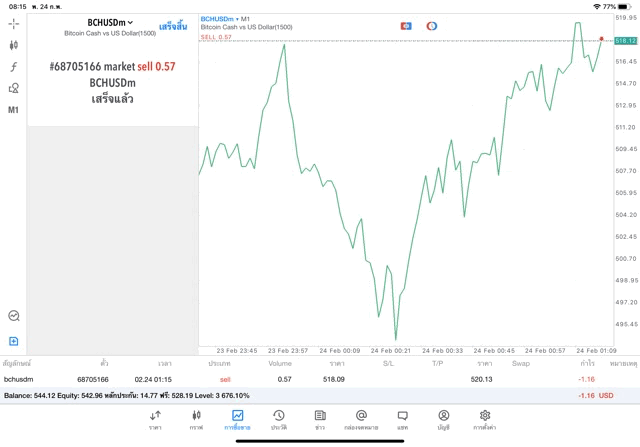Tap the new order plus icon
The image size is (640, 447).
(14, 341)
